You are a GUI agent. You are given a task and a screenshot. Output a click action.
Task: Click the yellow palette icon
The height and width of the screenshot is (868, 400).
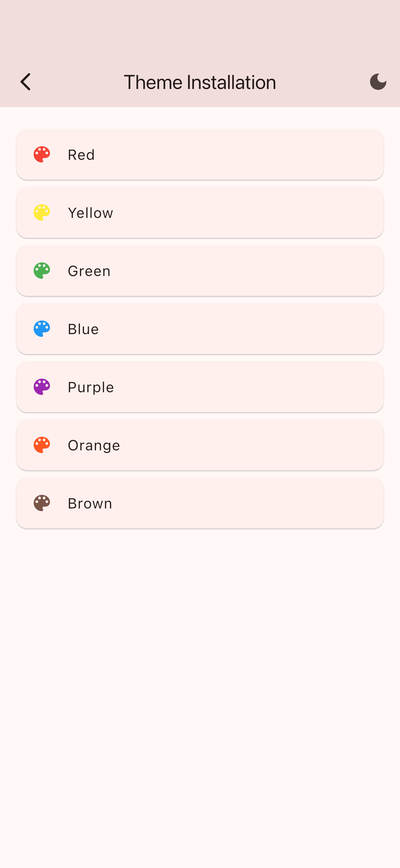[x=42, y=213]
